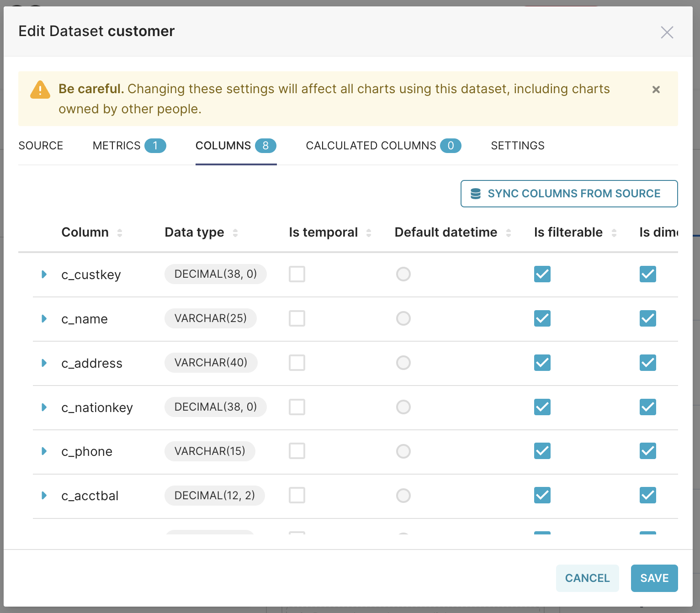
Task: Dismiss the Be careful warning banner
Action: pyautogui.click(x=656, y=90)
